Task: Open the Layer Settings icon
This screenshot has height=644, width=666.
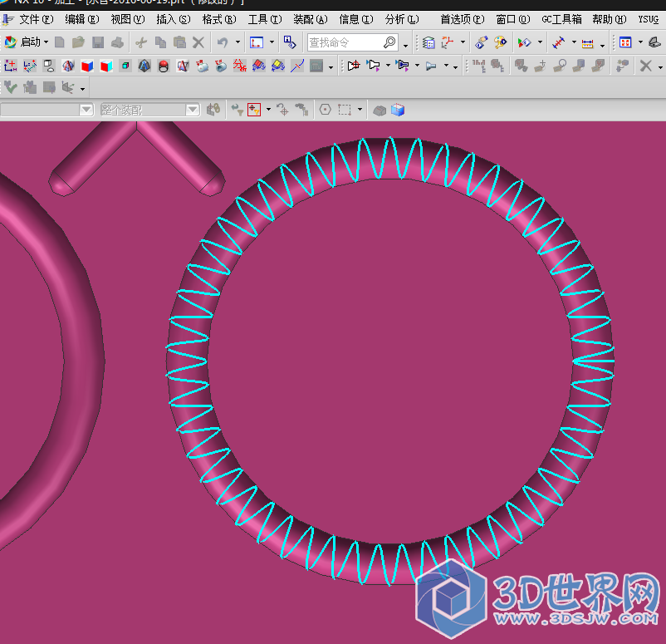Action: (x=428, y=42)
